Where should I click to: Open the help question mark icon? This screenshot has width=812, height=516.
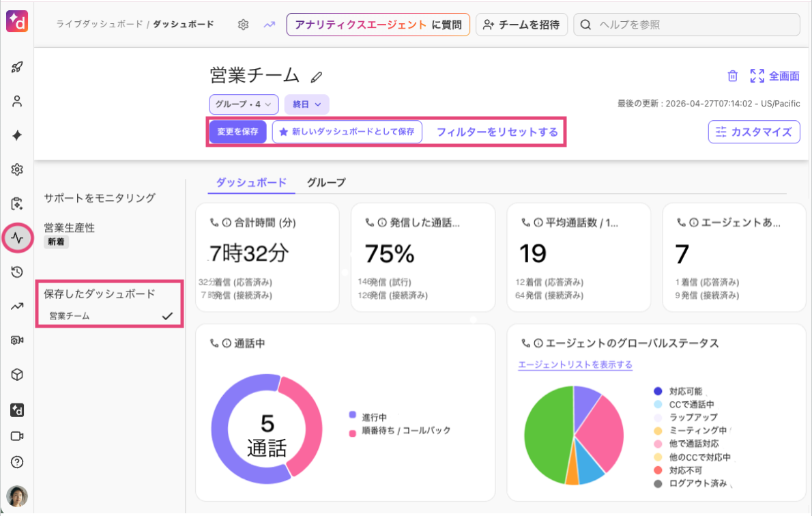[x=17, y=462]
